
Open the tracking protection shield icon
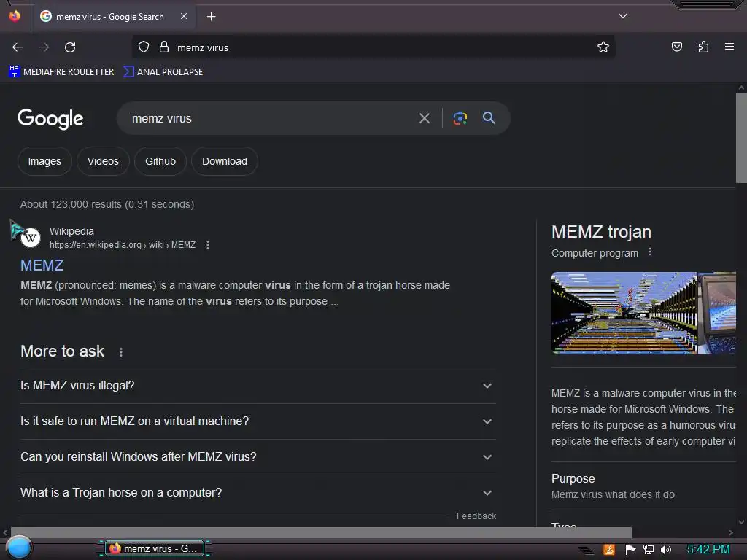tap(144, 47)
